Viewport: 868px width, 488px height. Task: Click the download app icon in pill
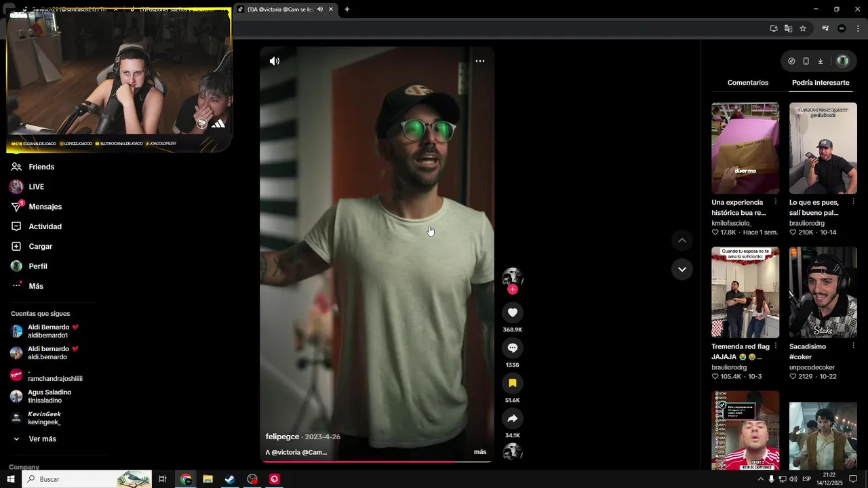click(x=820, y=61)
